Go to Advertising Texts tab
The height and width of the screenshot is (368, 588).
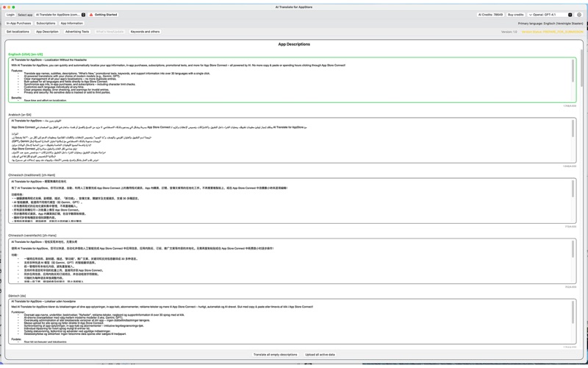coord(77,32)
